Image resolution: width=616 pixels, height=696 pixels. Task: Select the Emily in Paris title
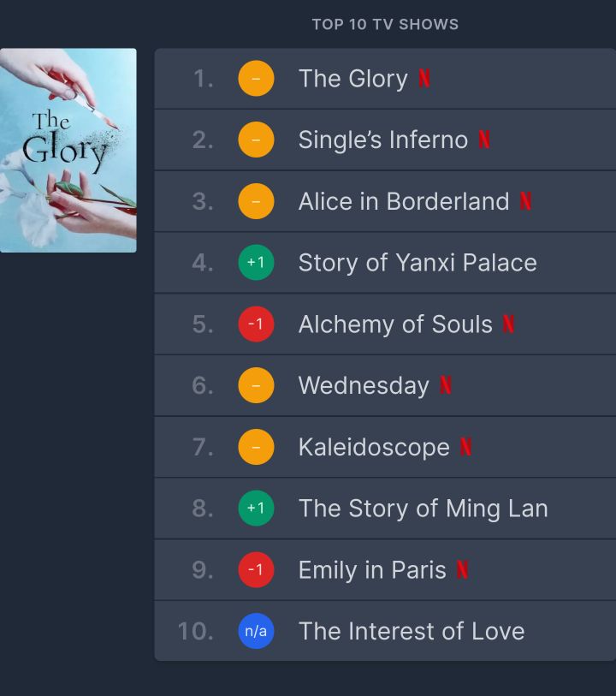pyautogui.click(x=372, y=570)
